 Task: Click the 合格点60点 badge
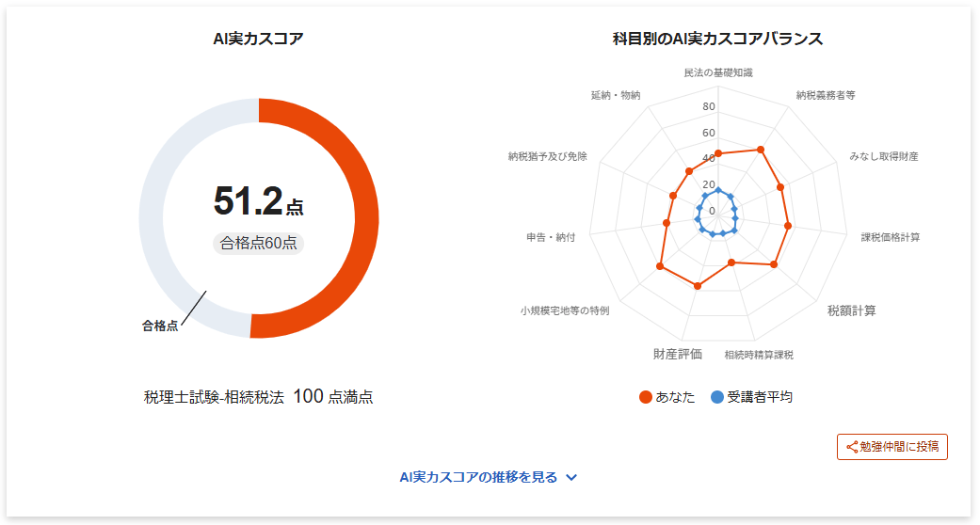(x=259, y=243)
